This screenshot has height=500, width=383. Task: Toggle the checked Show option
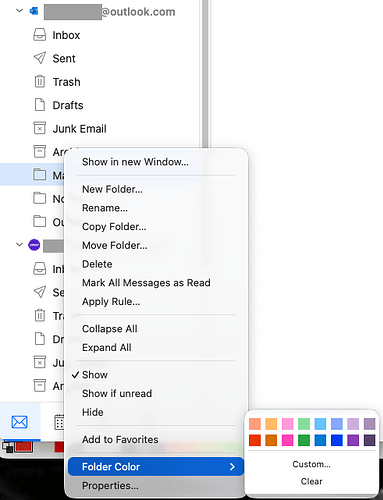tap(156, 375)
